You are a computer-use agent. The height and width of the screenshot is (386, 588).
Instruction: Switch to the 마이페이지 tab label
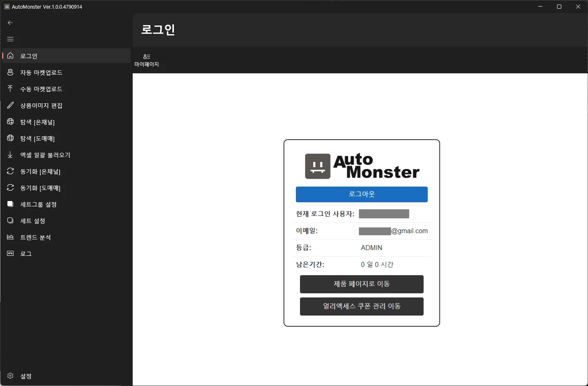147,64
